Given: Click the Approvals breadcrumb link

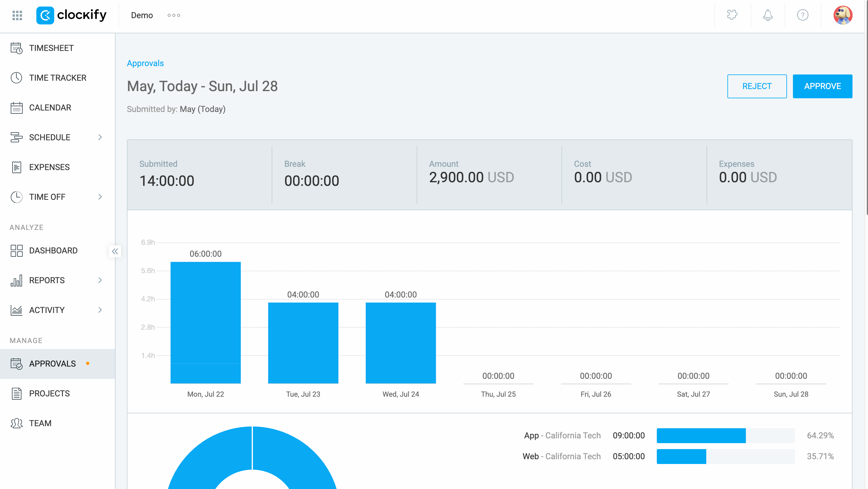Looking at the screenshot, I should pos(145,63).
